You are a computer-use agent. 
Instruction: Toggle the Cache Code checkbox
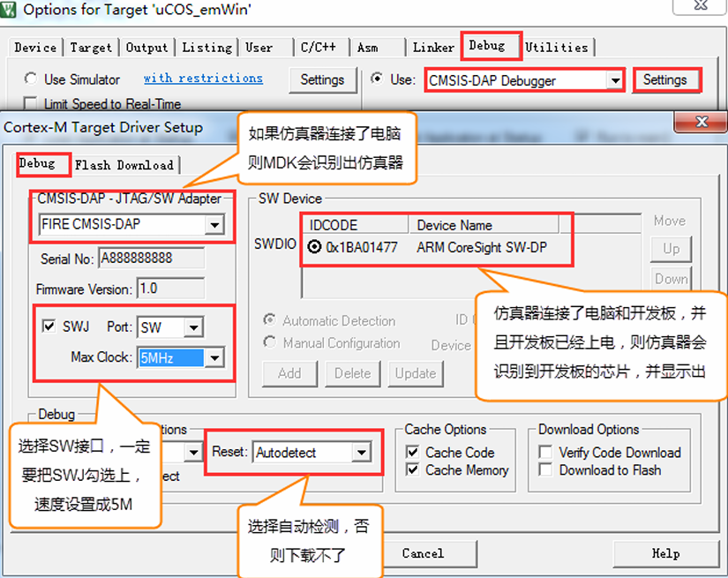coord(412,452)
